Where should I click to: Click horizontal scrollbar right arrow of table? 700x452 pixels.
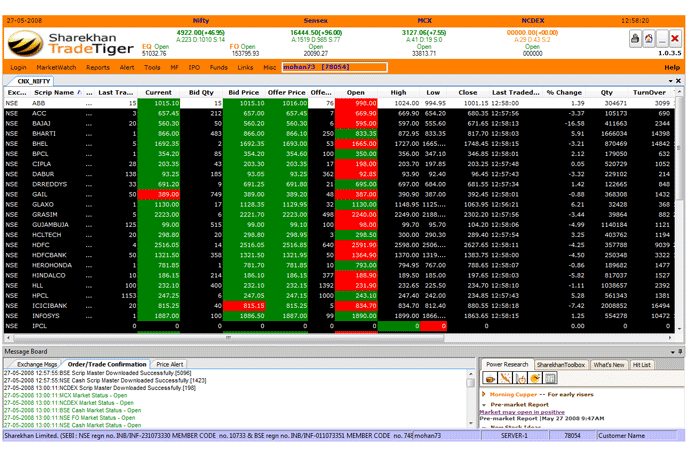point(671,338)
